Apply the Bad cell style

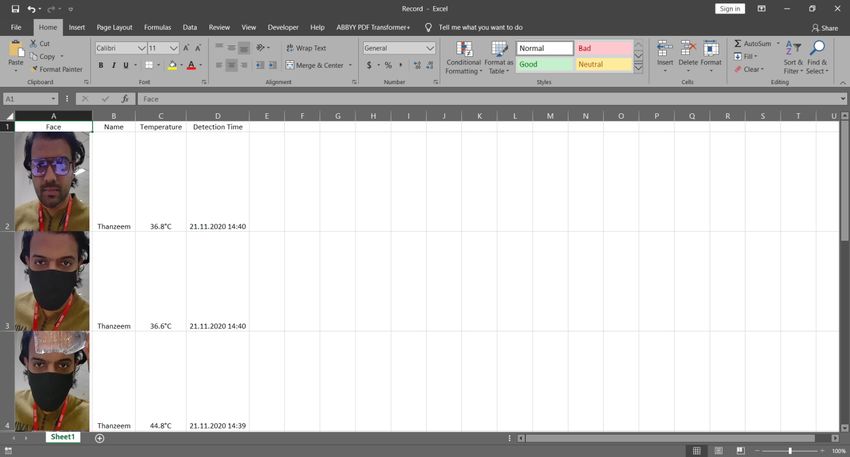[x=603, y=48]
